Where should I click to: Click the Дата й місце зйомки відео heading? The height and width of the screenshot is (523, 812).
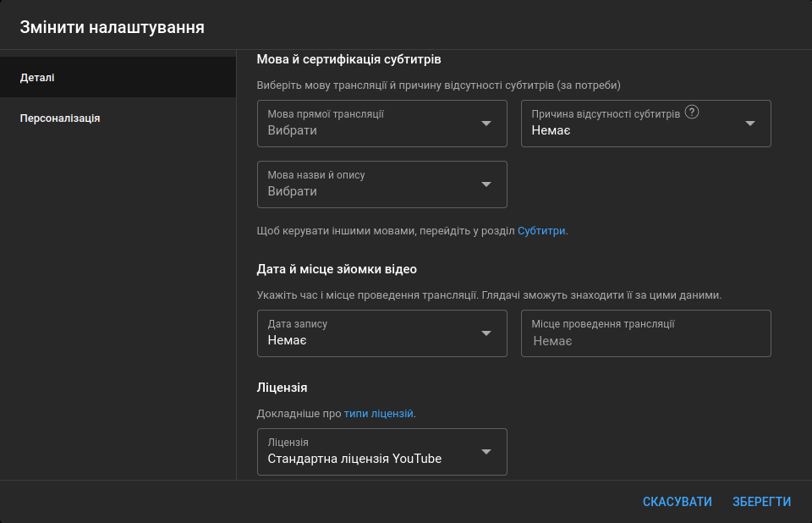coord(337,269)
